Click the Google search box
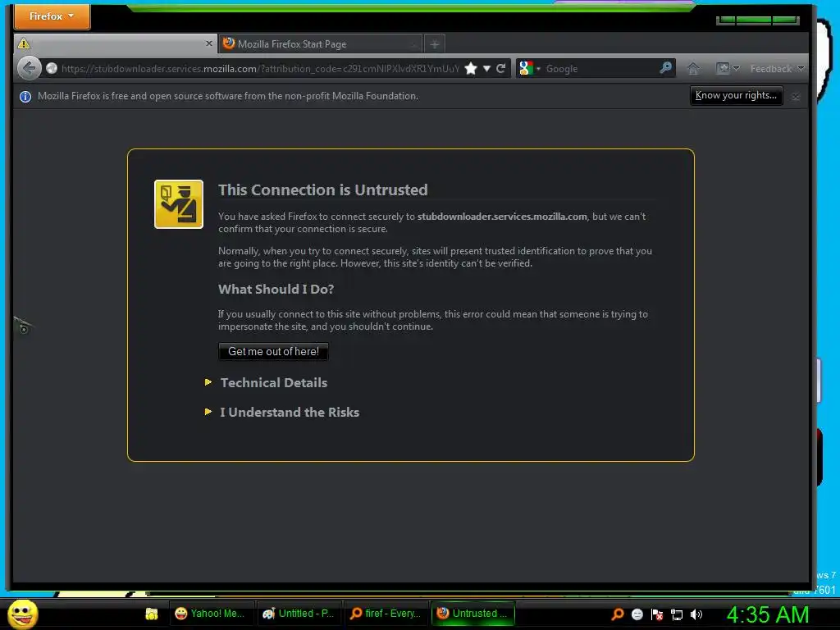The width and height of the screenshot is (840, 630). coord(600,69)
